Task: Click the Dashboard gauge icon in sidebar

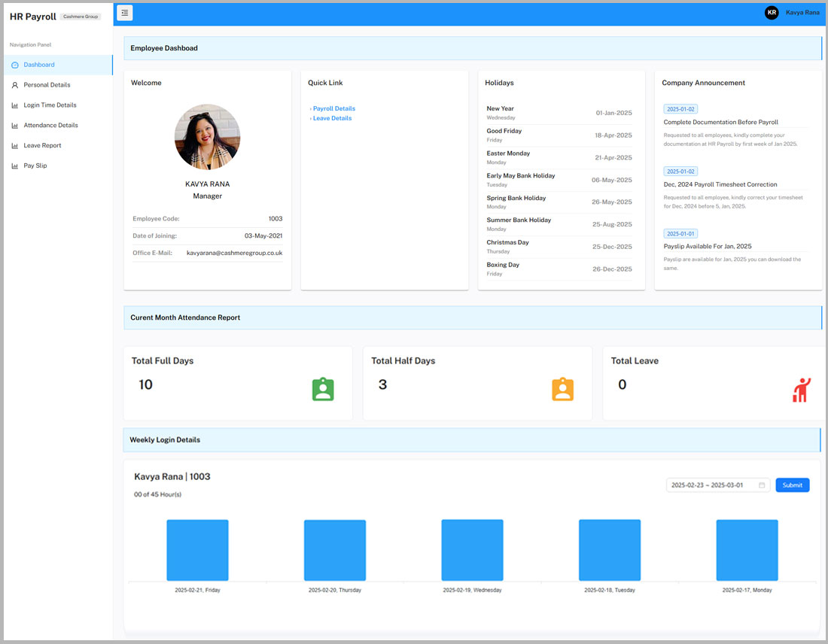Action: pyautogui.click(x=15, y=65)
